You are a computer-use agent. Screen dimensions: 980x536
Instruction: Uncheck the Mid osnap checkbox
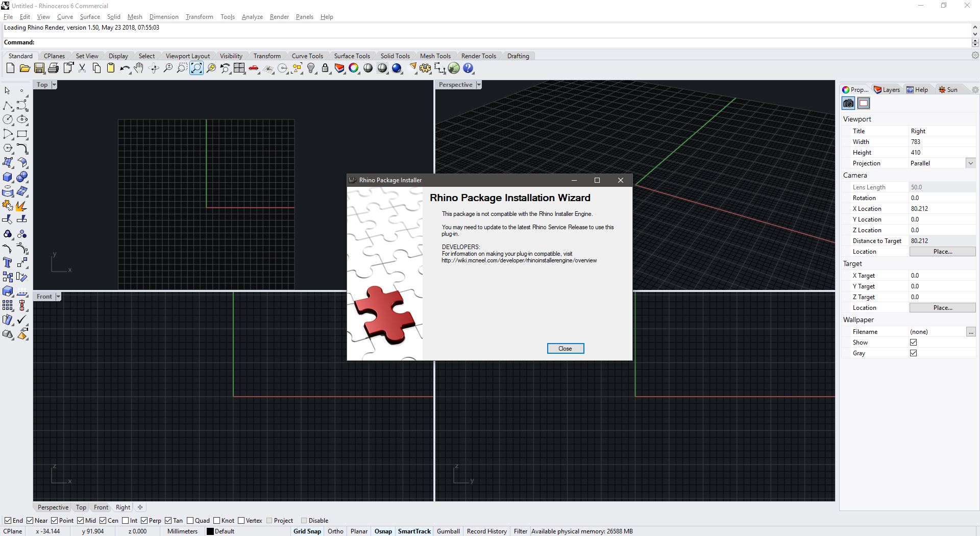(x=80, y=521)
